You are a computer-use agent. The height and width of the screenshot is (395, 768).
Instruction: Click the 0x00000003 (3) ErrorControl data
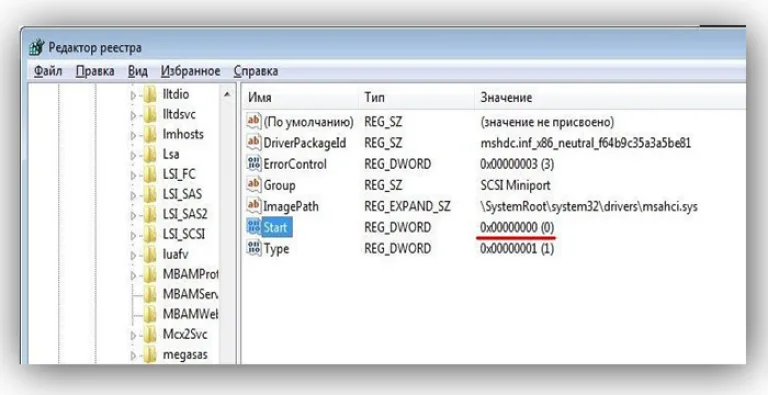[x=517, y=164]
